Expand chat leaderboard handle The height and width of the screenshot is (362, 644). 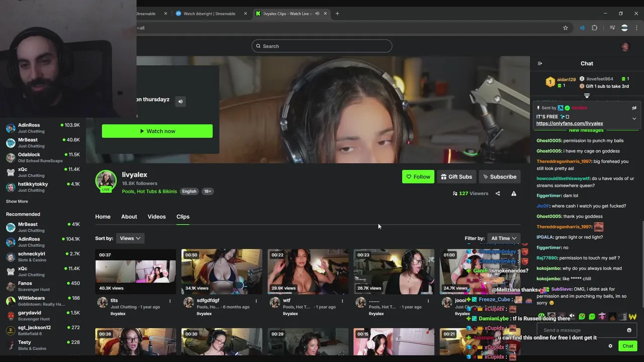587,96
